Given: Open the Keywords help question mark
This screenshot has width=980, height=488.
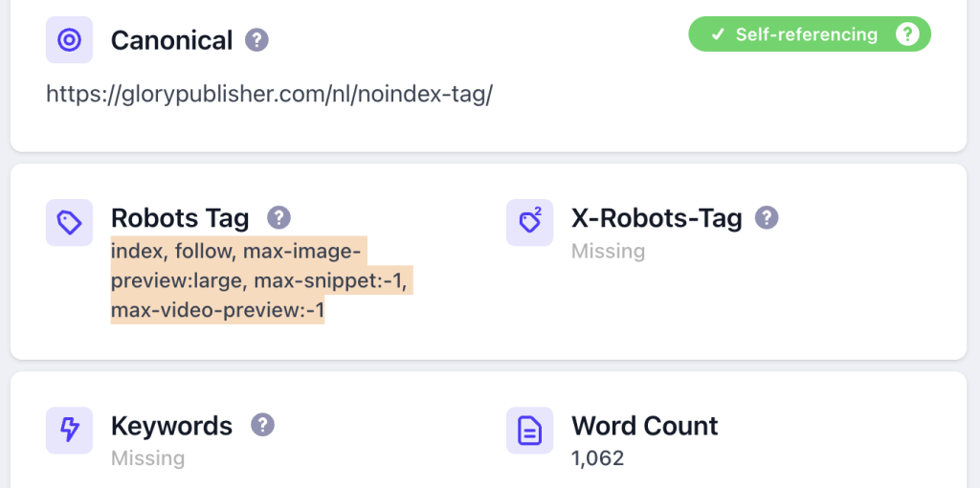Looking at the screenshot, I should pyautogui.click(x=263, y=425).
